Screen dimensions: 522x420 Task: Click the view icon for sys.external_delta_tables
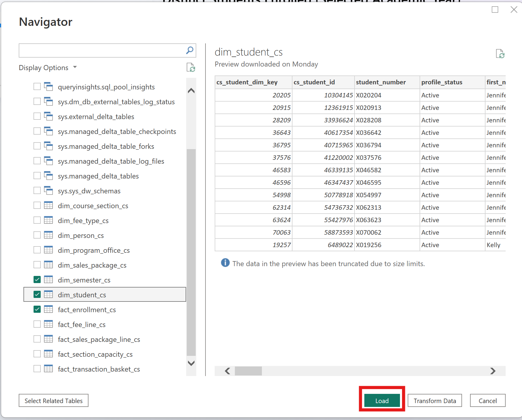[48, 116]
